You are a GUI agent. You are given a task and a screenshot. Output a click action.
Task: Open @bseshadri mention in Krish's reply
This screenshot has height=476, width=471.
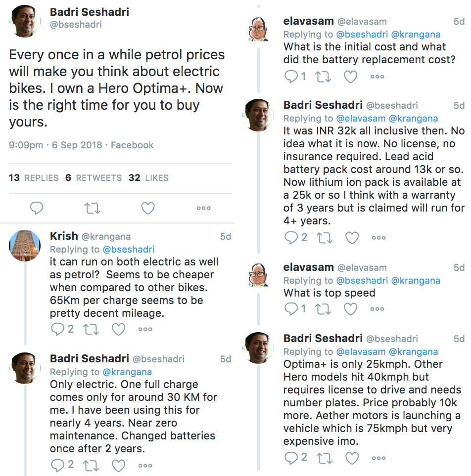click(129, 249)
